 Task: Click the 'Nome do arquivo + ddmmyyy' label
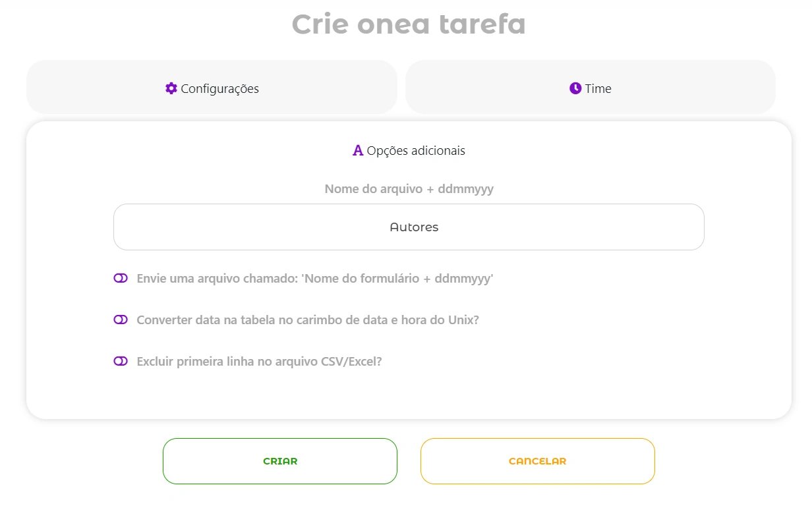(x=409, y=189)
